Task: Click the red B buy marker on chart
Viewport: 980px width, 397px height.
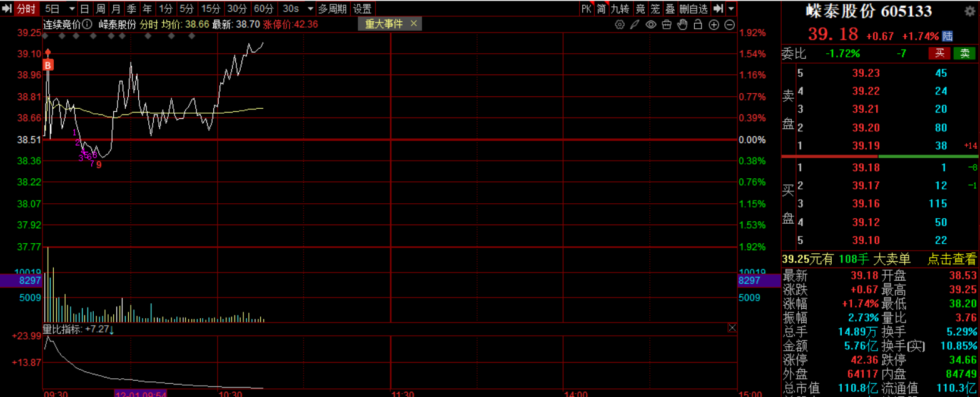Action: (48, 64)
